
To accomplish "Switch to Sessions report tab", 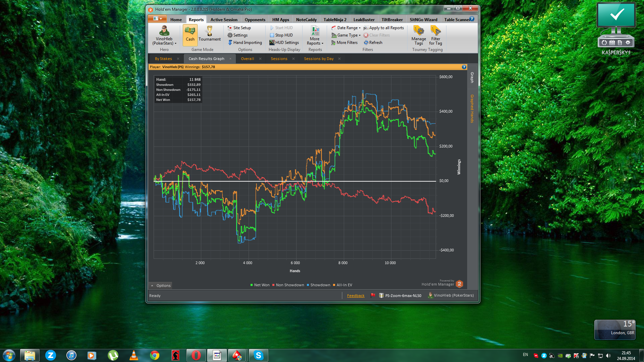I will tap(279, 59).
